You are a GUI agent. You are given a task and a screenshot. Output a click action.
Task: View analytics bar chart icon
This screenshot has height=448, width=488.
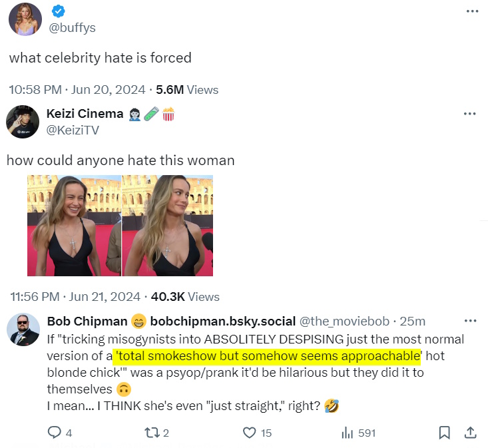point(347,433)
